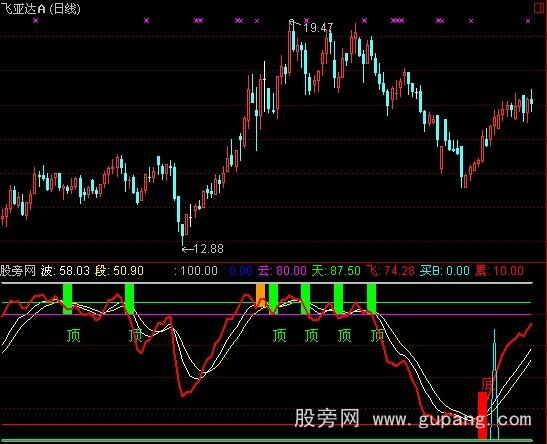Click the orange signal bar in indicator panel
The height and width of the screenshot is (444, 547).
click(x=260, y=295)
